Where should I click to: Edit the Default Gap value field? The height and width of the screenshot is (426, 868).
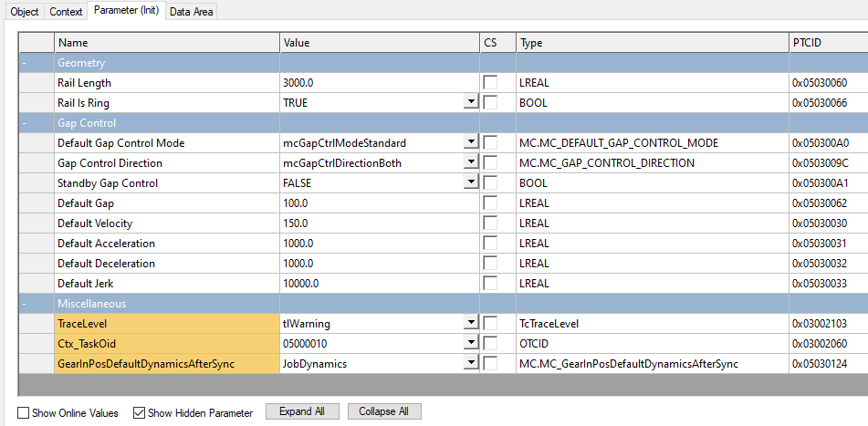379,203
